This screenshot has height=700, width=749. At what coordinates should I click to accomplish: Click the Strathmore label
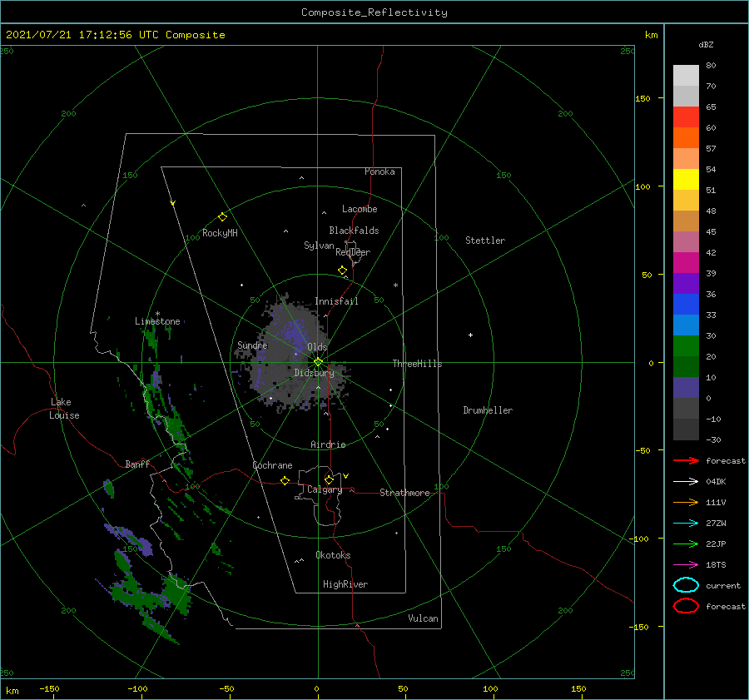404,493
